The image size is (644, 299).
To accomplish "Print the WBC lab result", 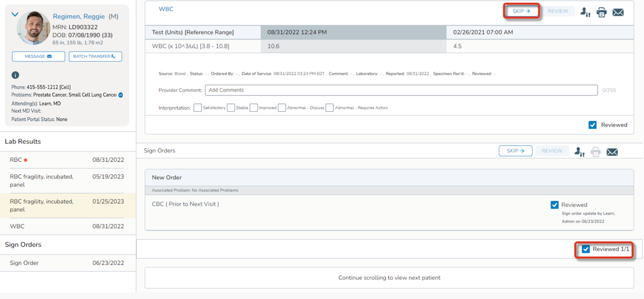I will (x=601, y=12).
